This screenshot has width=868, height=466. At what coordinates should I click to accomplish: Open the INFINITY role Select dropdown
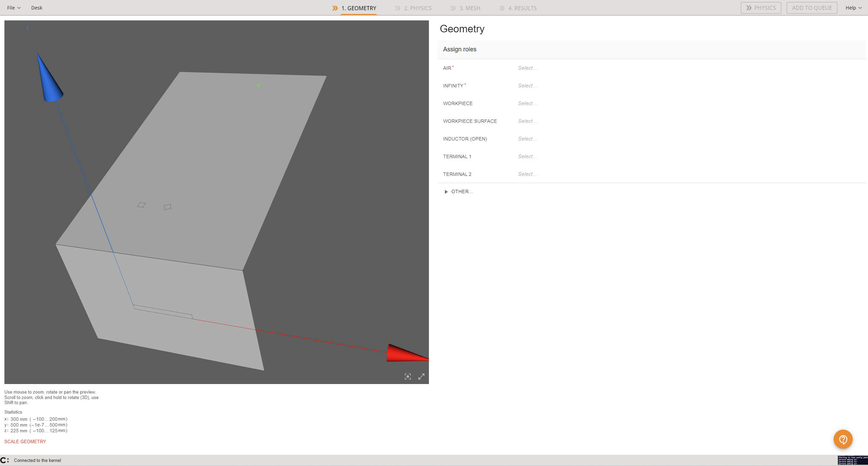(x=528, y=86)
